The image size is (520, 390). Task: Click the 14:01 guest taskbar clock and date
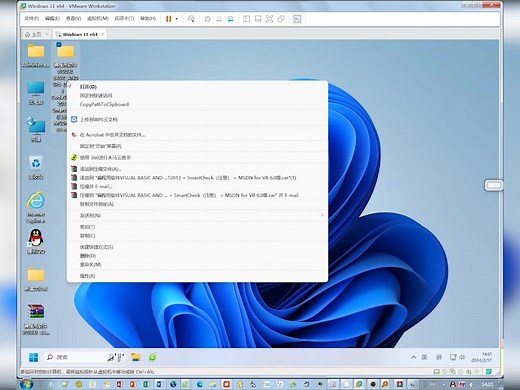click(482, 357)
